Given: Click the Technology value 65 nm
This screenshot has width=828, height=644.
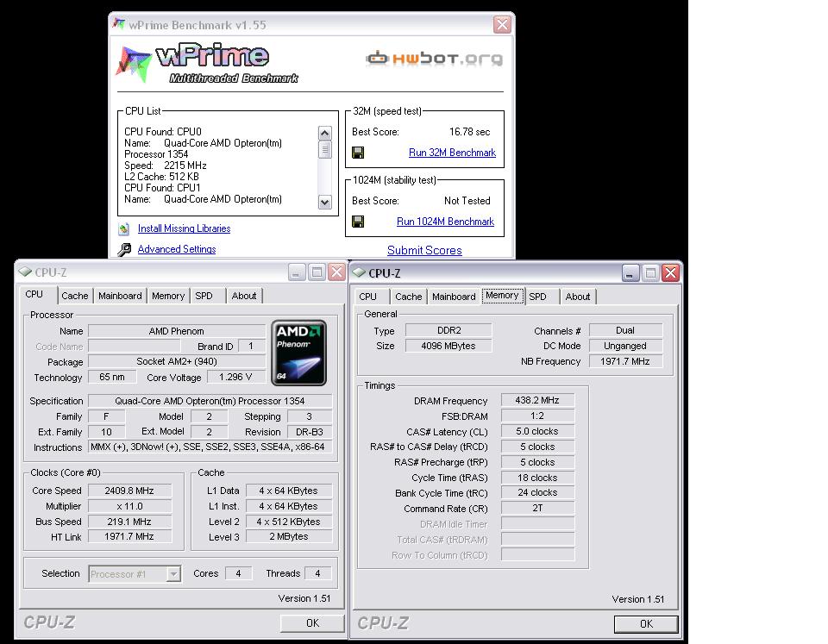Looking at the screenshot, I should (112, 377).
